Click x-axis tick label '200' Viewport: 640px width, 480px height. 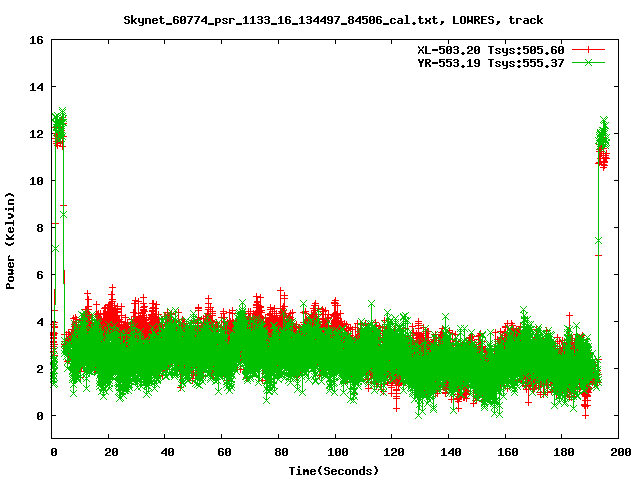pyautogui.click(x=621, y=452)
